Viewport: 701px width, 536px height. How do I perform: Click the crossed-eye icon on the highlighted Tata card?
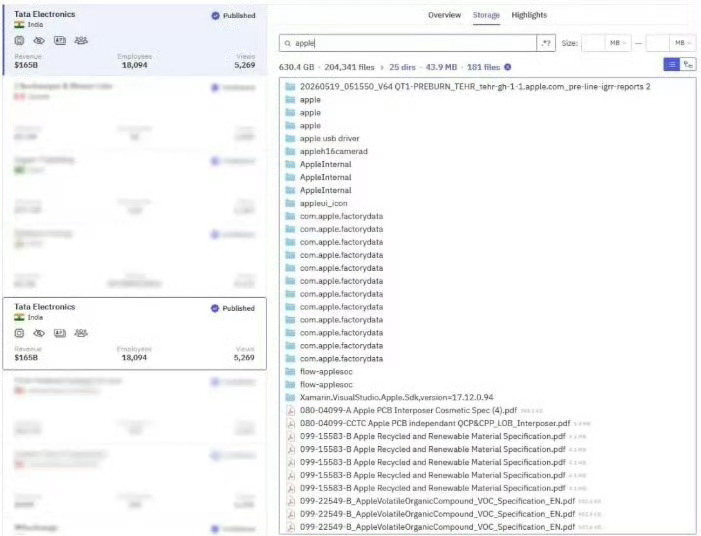pyautogui.click(x=39, y=41)
